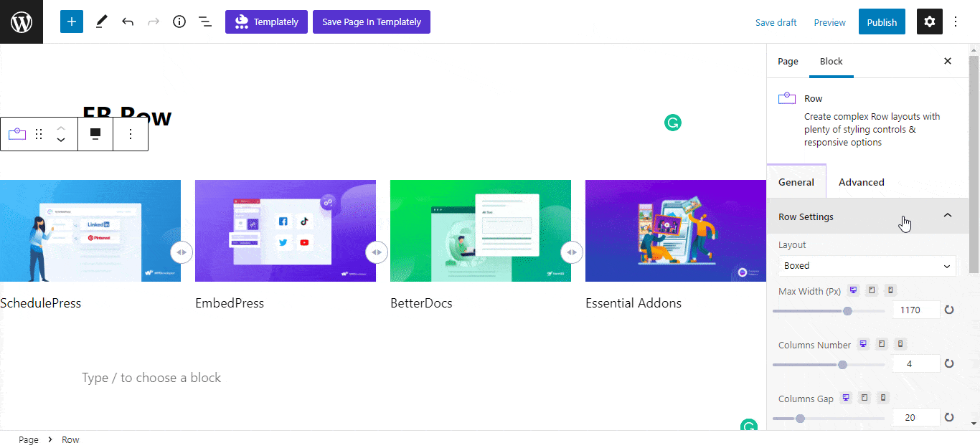Reset the Max Width value

click(x=949, y=310)
